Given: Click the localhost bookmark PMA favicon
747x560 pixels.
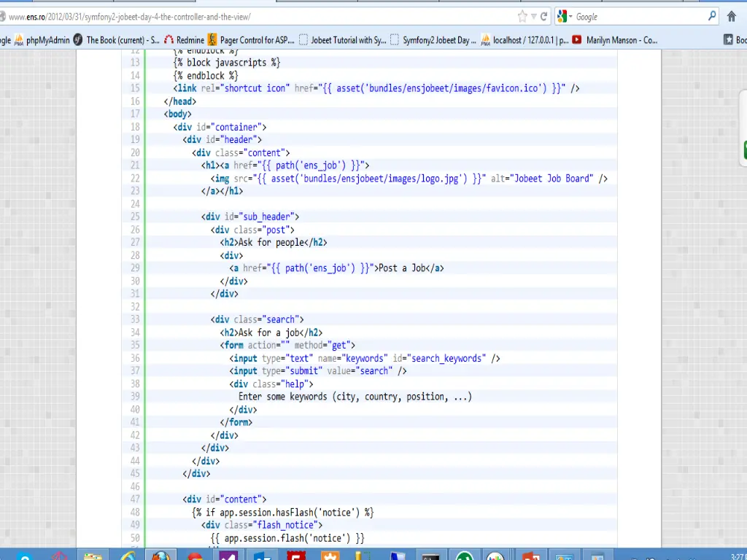Looking at the screenshot, I should tap(485, 40).
